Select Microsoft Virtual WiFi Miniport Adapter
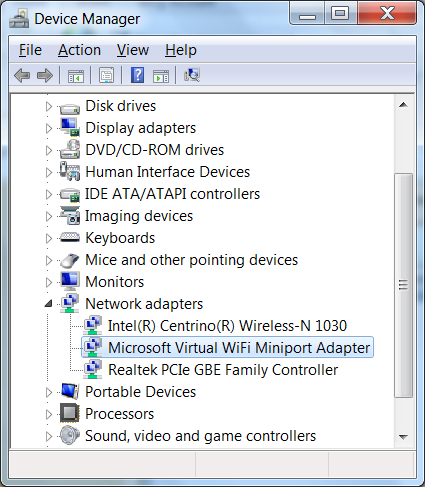The height and width of the screenshot is (487, 425). tap(239, 348)
